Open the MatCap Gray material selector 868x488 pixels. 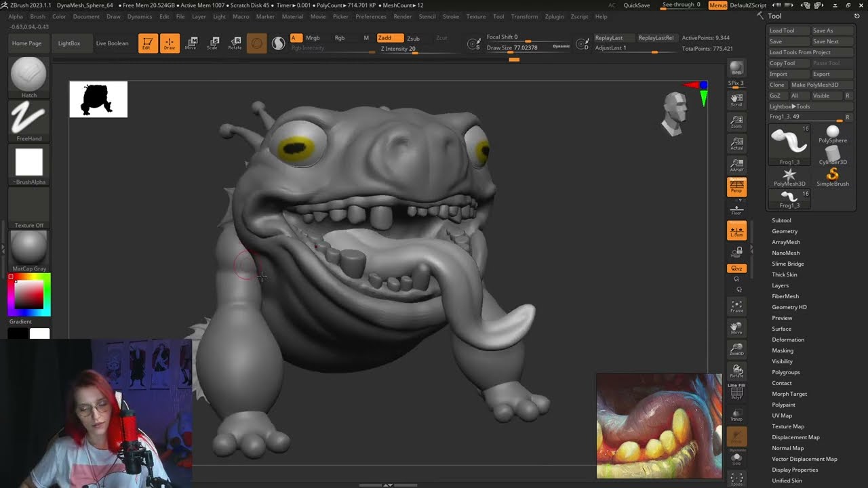pyautogui.click(x=28, y=251)
